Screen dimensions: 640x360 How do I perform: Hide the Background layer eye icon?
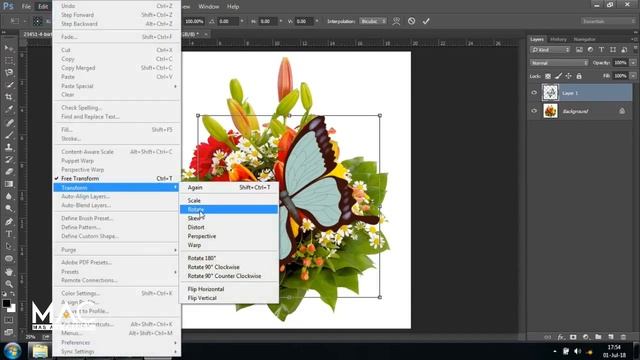click(x=534, y=111)
